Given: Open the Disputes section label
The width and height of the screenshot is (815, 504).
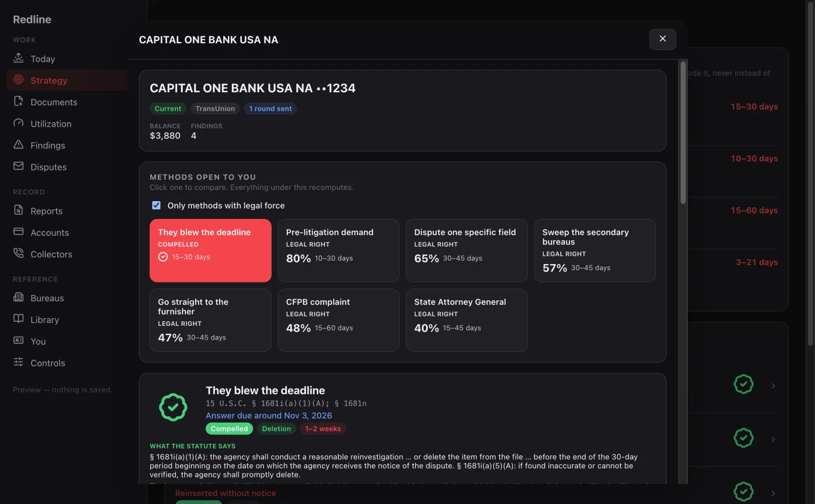Looking at the screenshot, I should click(x=48, y=167).
